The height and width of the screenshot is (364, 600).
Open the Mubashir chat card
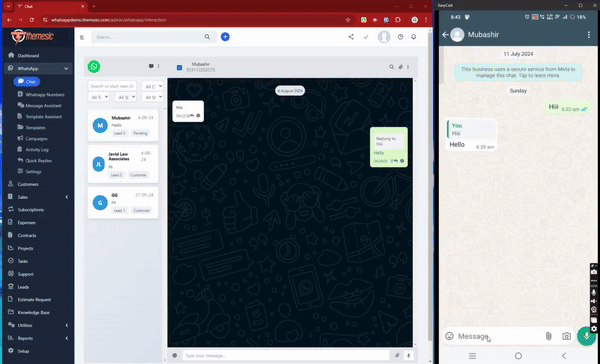[x=123, y=126]
